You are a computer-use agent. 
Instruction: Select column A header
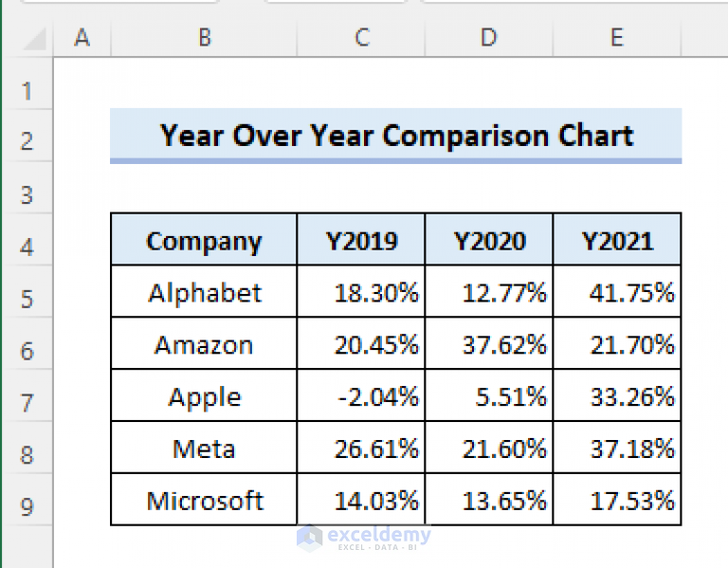(82, 37)
